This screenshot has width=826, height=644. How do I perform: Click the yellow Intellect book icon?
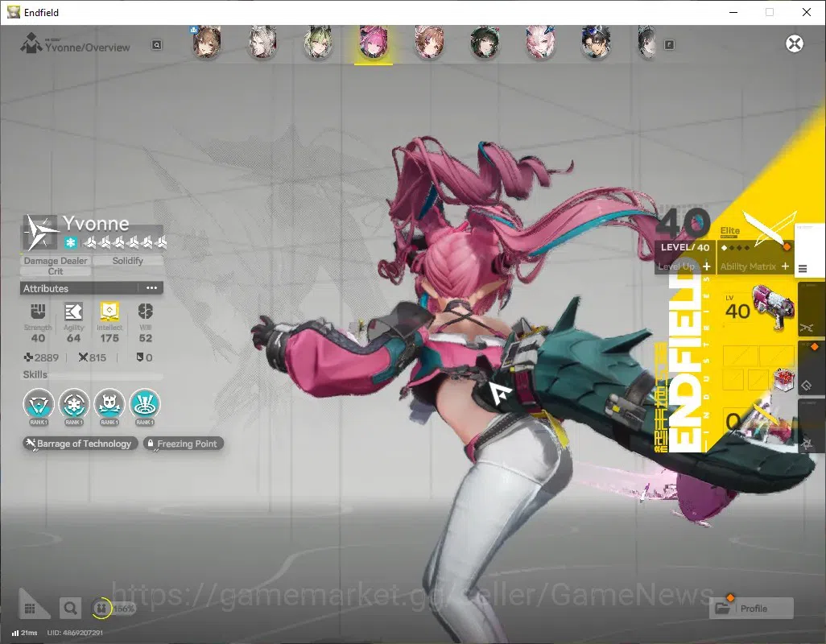pos(109,312)
